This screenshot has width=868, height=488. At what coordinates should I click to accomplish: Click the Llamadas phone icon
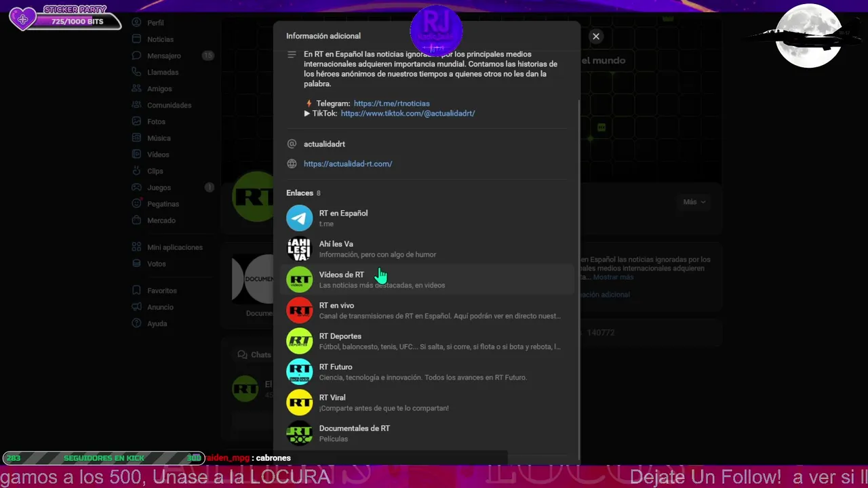137,72
